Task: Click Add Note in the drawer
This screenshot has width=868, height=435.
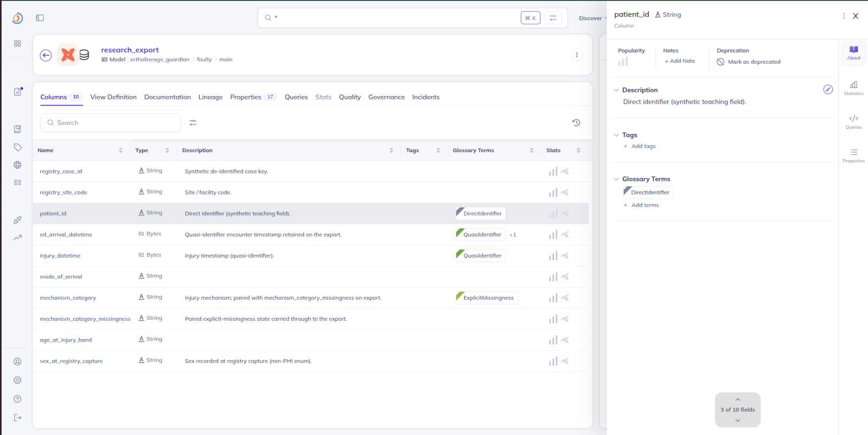Action: pyautogui.click(x=680, y=61)
